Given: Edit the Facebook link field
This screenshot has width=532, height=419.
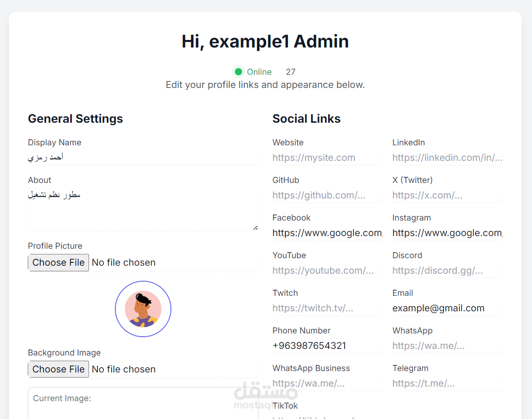Looking at the screenshot, I should click(327, 233).
